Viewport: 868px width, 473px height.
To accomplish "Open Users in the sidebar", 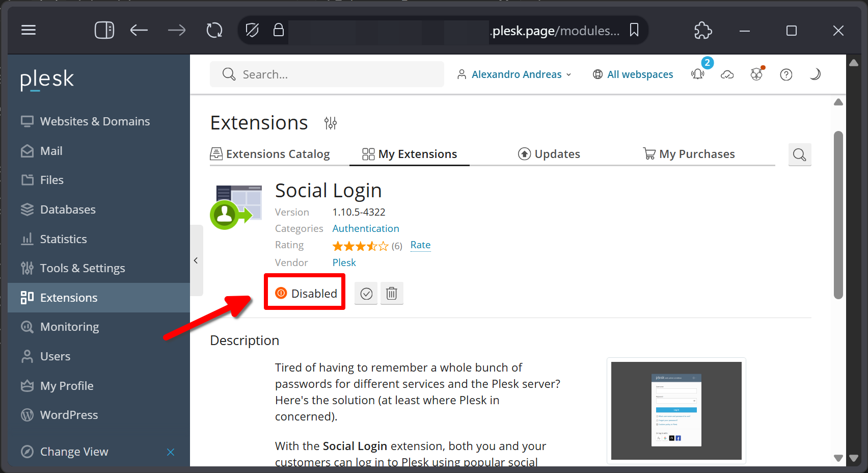I will [x=99, y=356].
